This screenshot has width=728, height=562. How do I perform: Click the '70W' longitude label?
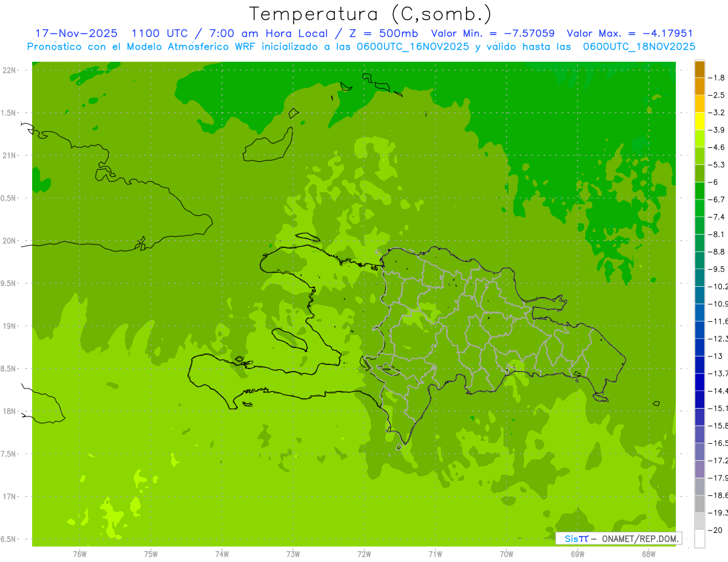click(507, 554)
